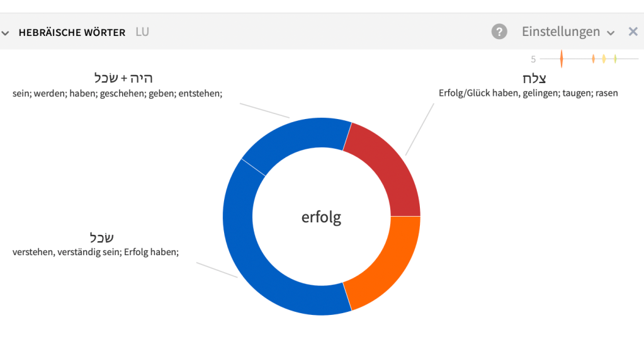Viewport: 644px width, 354px height.
Task: Close the Hebräische Wörter panel
Action: [x=633, y=31]
